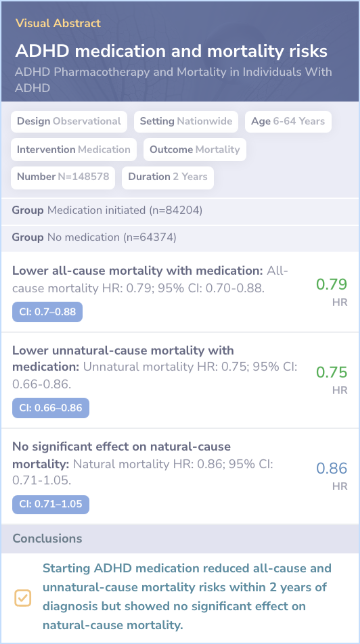Click the CI: 0.71–1.05 badge
The image size is (360, 644).
pos(51,504)
